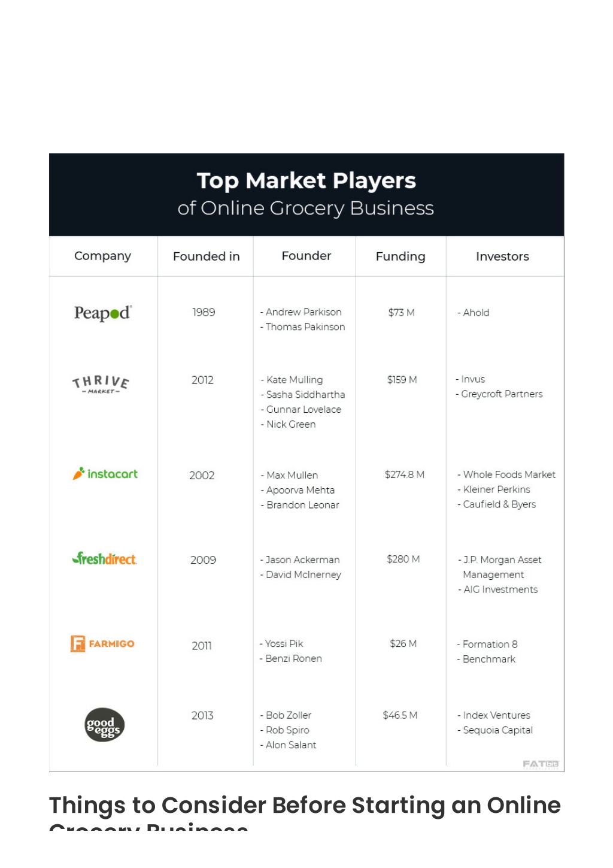Select the Founder column header
Image resolution: width=613 pixels, height=868 pixels.
306,256
